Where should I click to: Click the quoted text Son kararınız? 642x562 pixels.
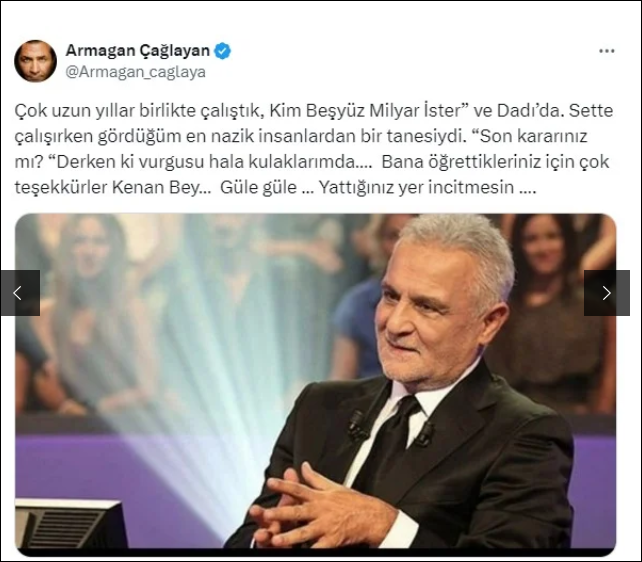click(533, 136)
